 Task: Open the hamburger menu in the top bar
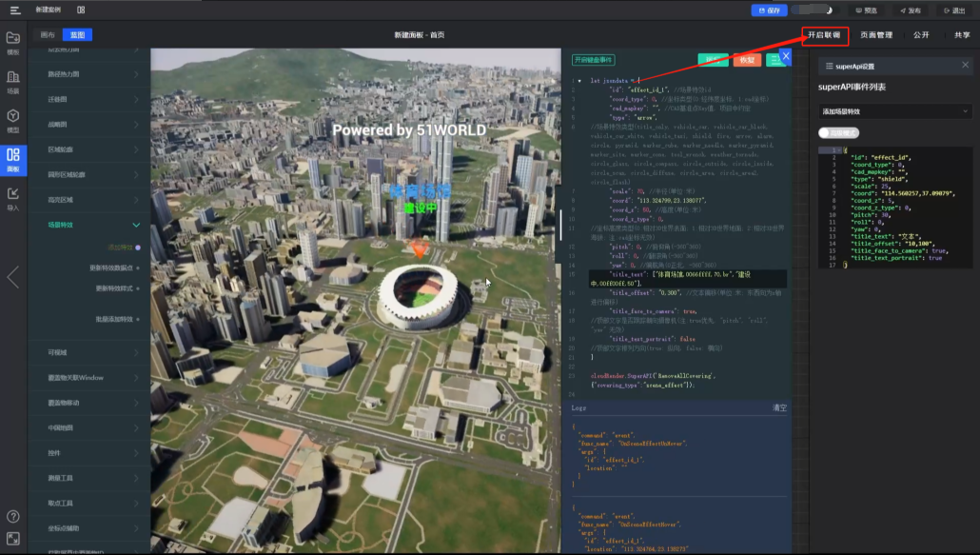tap(15, 10)
